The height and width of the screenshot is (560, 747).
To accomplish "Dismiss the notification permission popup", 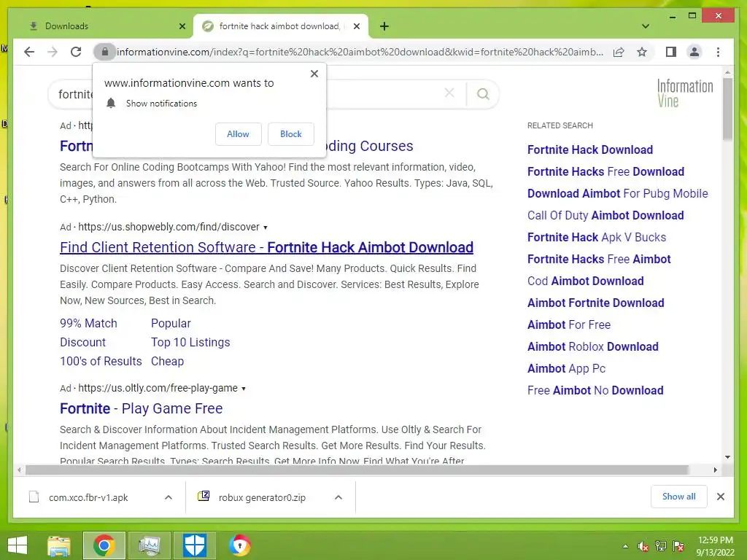I will tap(314, 74).
